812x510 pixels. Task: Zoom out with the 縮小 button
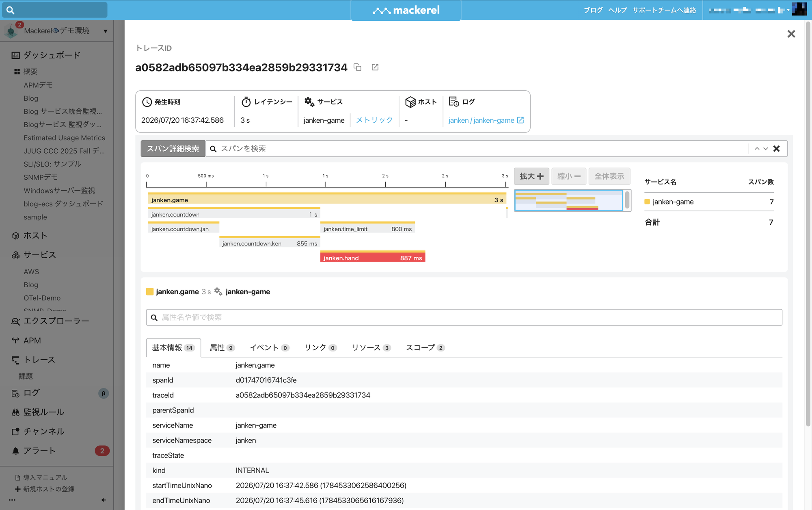coord(569,176)
